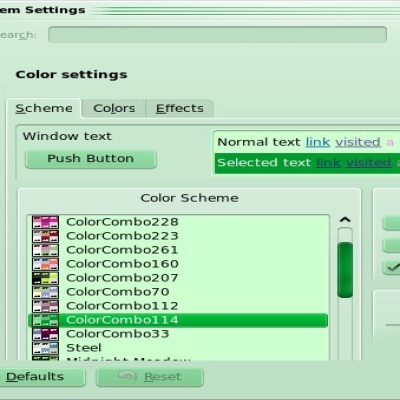Select ColorCombo112 scheme name
Screen dimensions: 400x400
coord(122,306)
